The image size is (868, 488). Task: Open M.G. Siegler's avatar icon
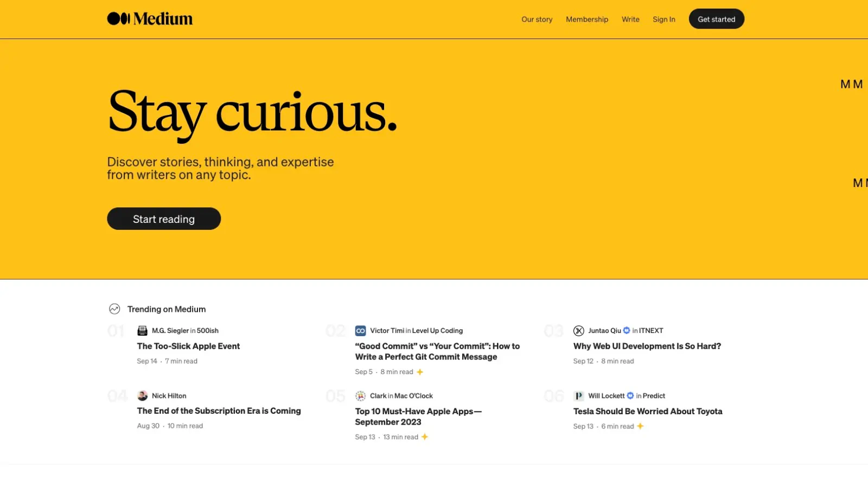(142, 331)
